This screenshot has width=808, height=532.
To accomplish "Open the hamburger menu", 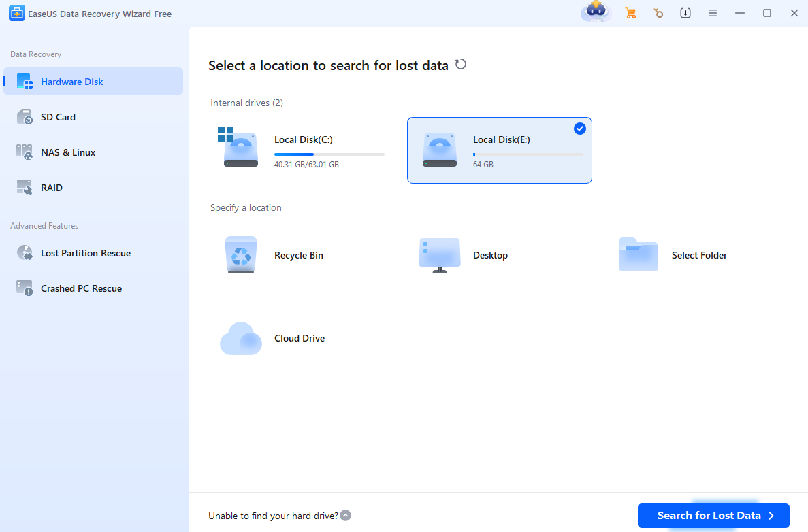I will pos(713,14).
